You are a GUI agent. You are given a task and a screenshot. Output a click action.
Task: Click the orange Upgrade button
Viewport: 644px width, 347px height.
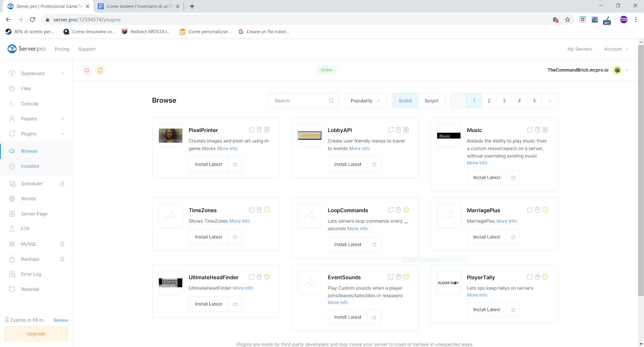36,334
